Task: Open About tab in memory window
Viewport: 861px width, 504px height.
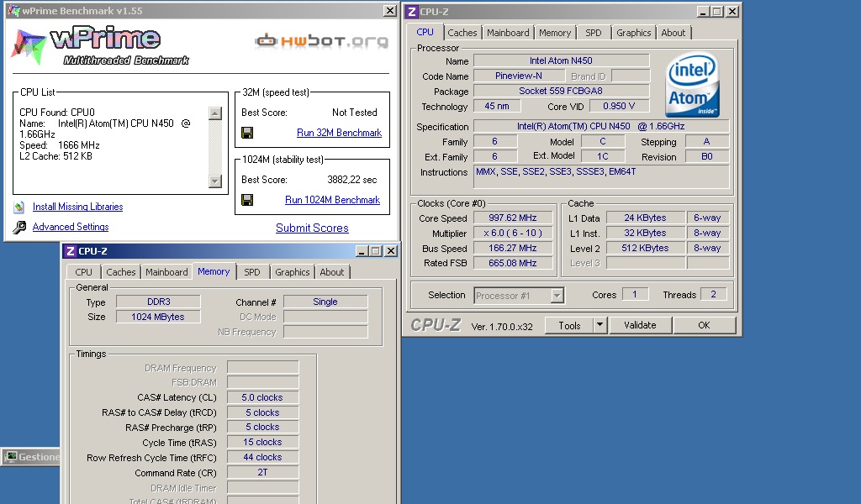Action: 331,272
